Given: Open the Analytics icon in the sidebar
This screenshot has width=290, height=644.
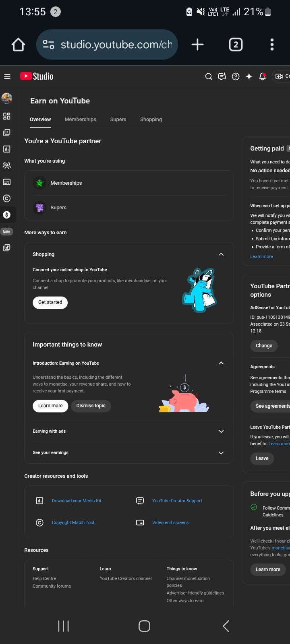Looking at the screenshot, I should pyautogui.click(x=7, y=149).
